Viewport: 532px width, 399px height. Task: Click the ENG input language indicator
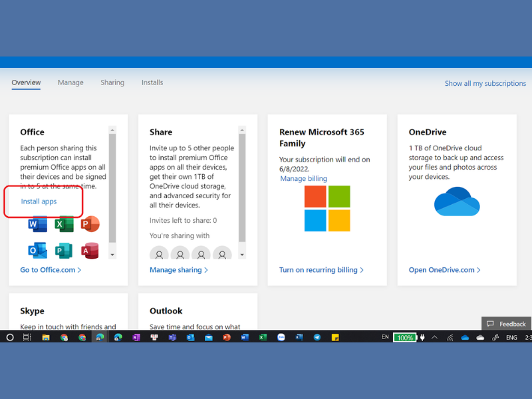511,337
